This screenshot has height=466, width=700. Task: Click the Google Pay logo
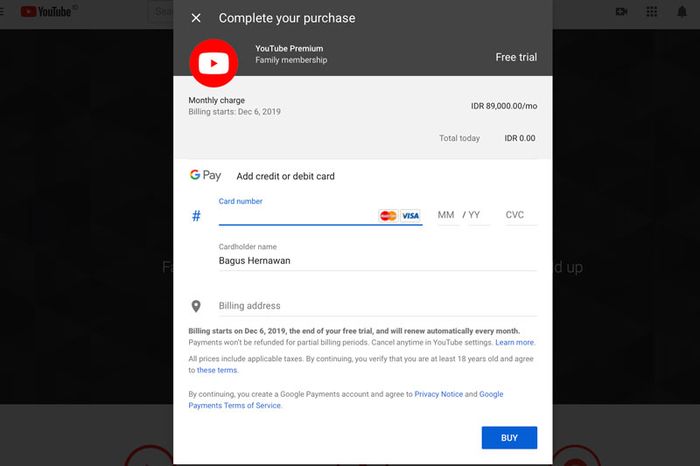point(205,175)
